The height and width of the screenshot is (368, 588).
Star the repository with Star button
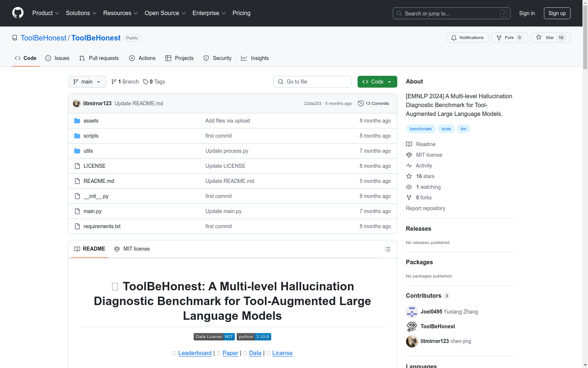click(551, 38)
